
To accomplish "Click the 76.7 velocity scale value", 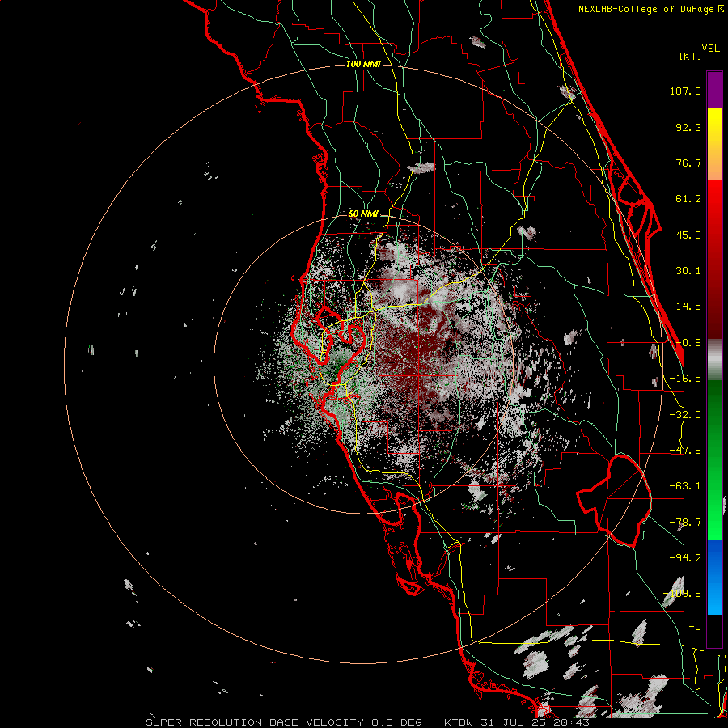I will pos(688,163).
